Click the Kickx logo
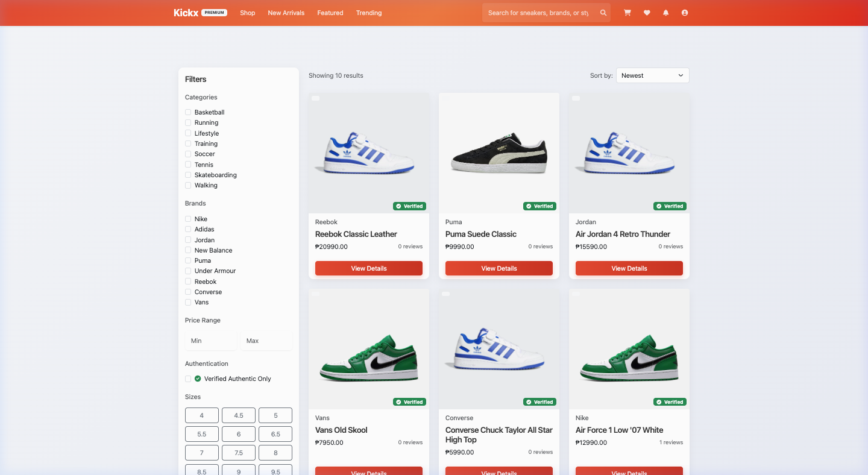The height and width of the screenshot is (475, 868). coord(186,13)
